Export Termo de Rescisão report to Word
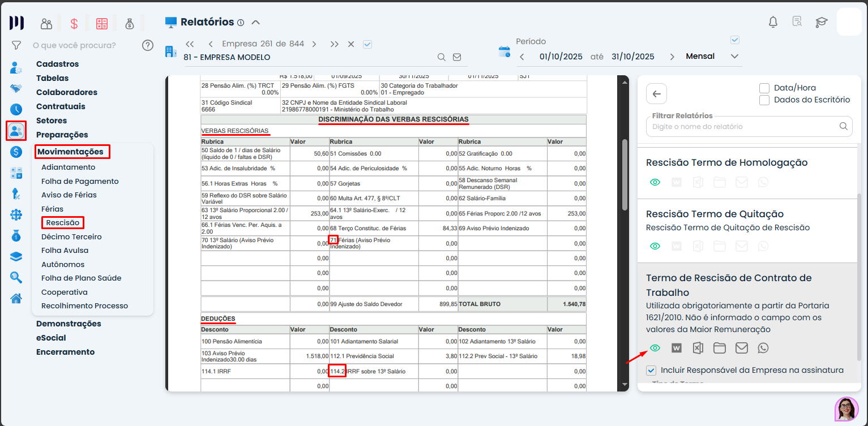868x426 pixels. pyautogui.click(x=676, y=348)
